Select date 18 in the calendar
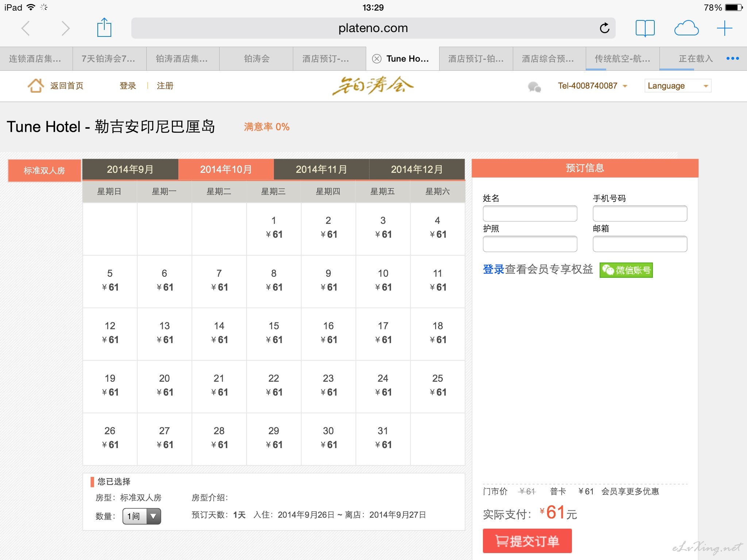The height and width of the screenshot is (560, 747). (438, 333)
